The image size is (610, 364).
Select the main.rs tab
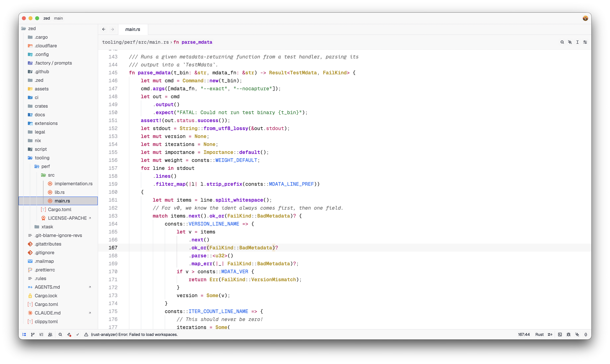click(x=133, y=29)
